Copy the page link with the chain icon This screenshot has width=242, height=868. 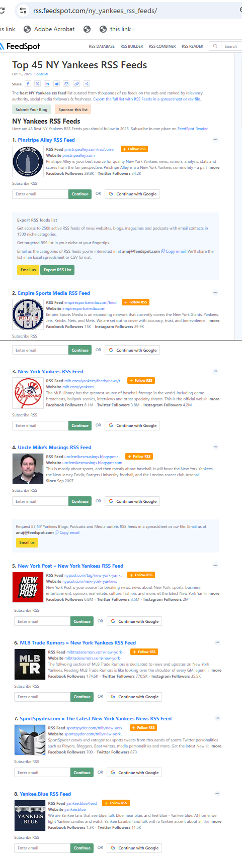click(76, 84)
